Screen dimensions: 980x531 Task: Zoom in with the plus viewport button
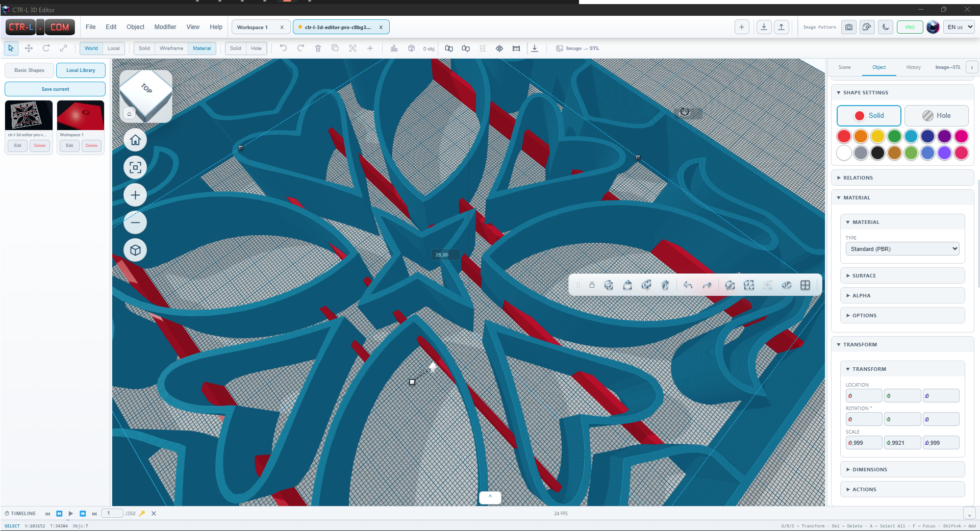(x=135, y=195)
